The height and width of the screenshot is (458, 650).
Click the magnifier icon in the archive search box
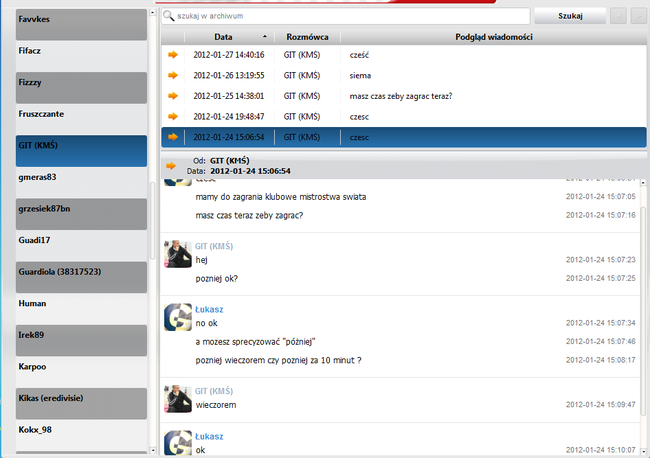click(170, 16)
